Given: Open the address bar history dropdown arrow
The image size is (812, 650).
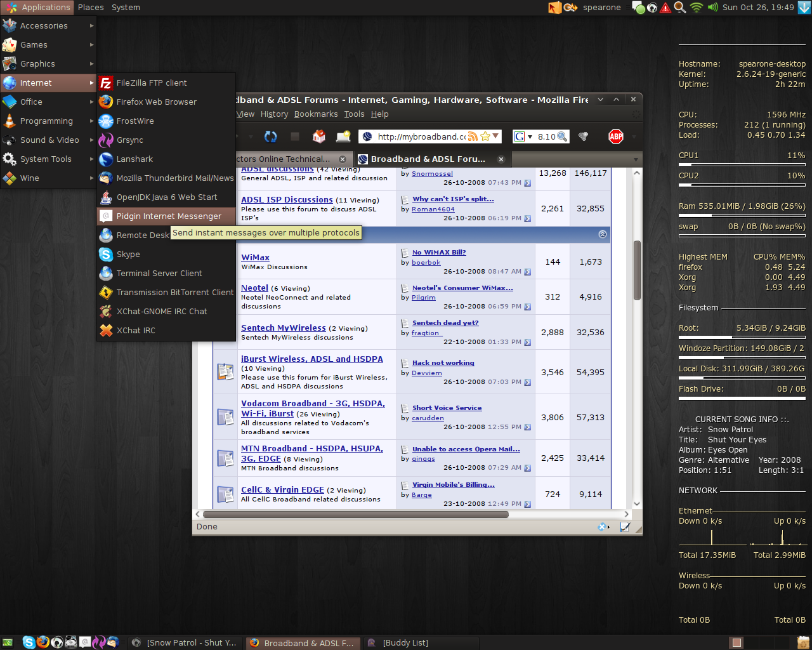Looking at the screenshot, I should (495, 136).
